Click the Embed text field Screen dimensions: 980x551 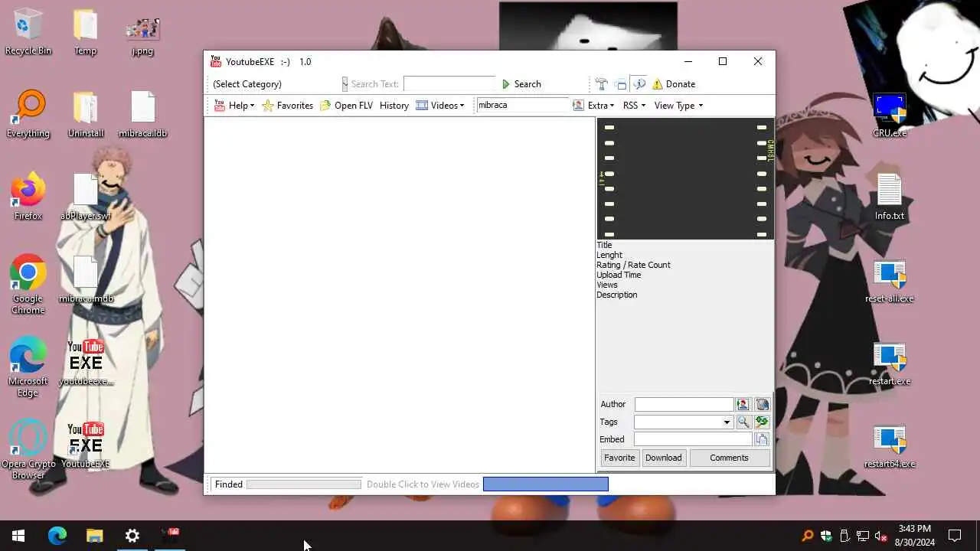(x=693, y=439)
